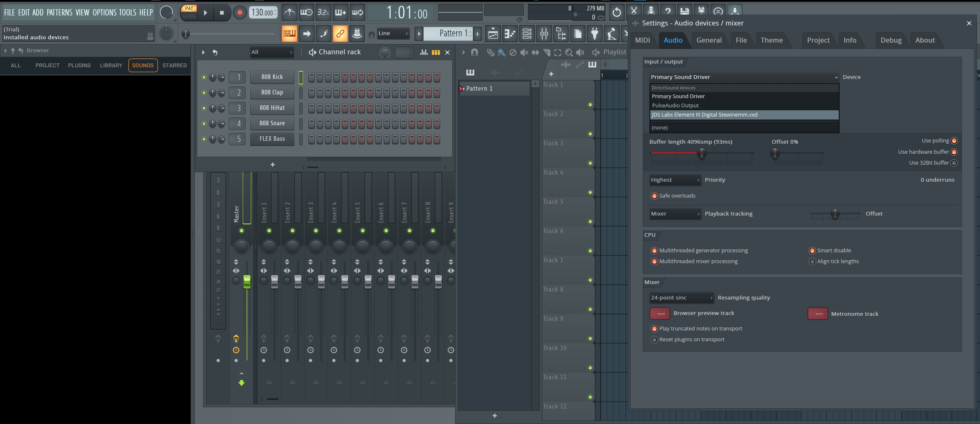980x424 pixels.
Task: Toggle the Safe overloads option
Action: click(x=654, y=196)
